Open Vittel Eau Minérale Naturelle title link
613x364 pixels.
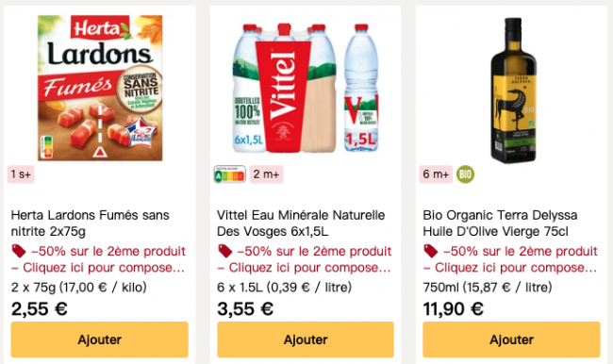tap(301, 223)
